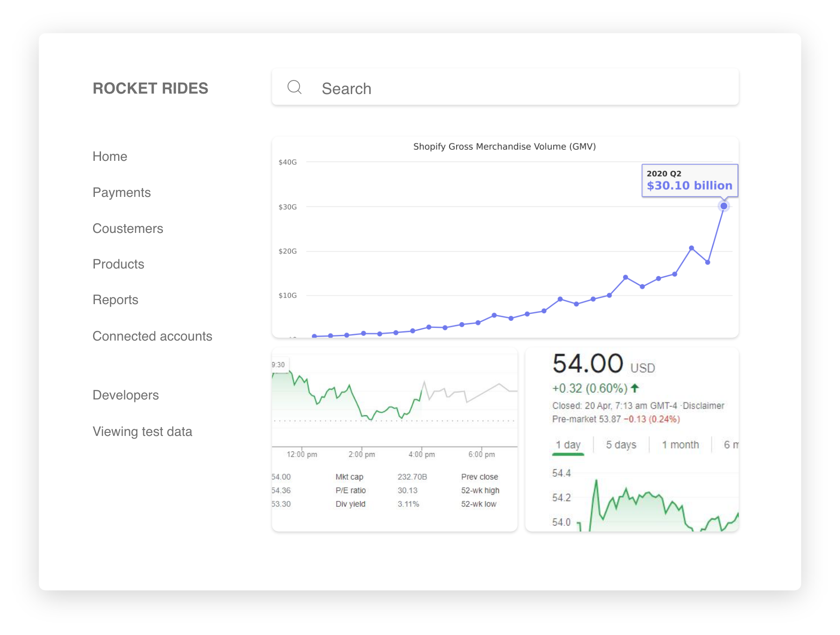Click the Shopify Gross Merchandise Volume title

click(504, 147)
